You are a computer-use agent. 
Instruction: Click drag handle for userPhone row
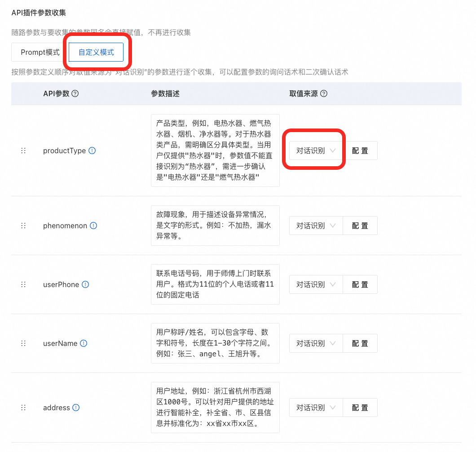23,284
